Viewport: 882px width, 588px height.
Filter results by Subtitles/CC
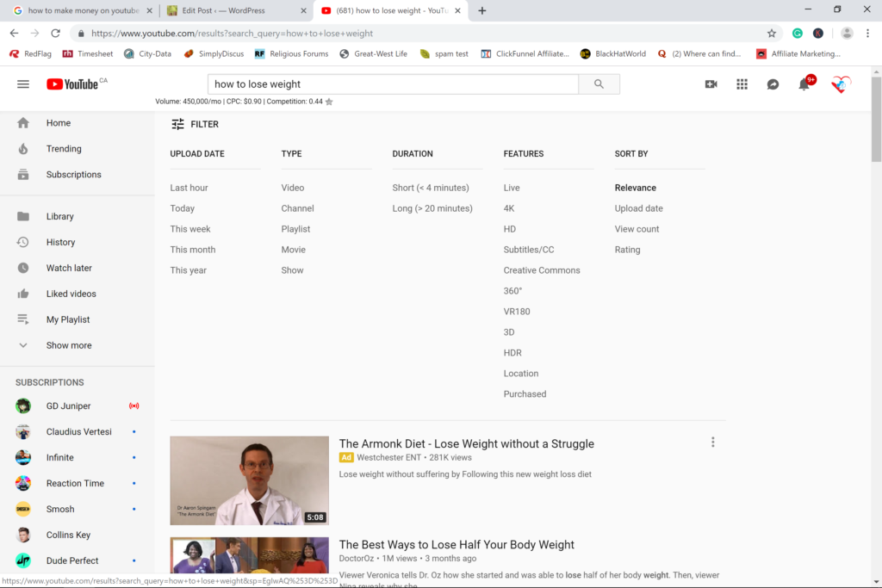click(x=529, y=250)
